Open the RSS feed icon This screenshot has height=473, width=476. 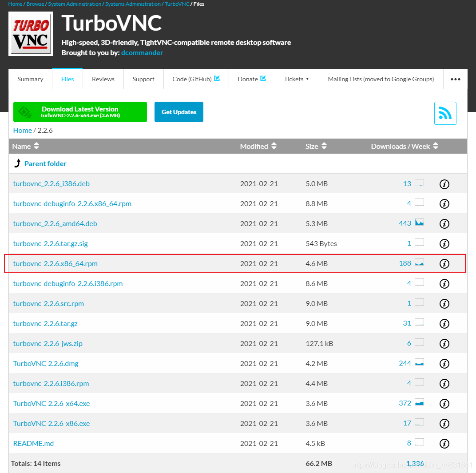pos(445,113)
